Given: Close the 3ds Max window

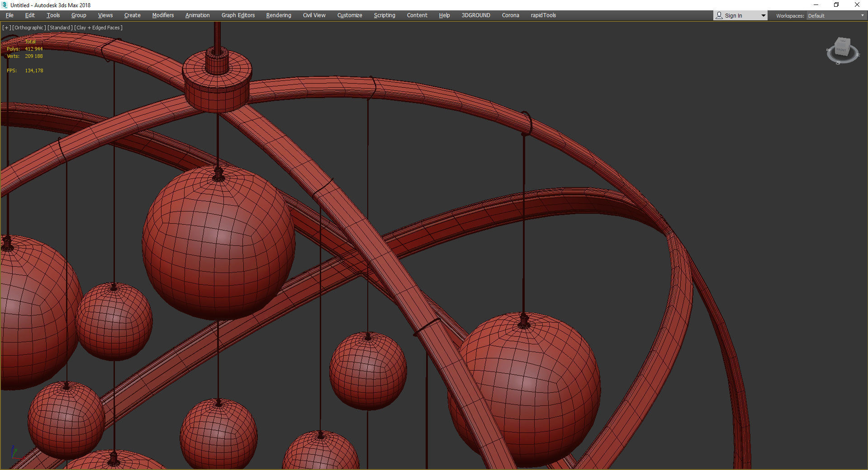Looking at the screenshot, I should pyautogui.click(x=857, y=5).
